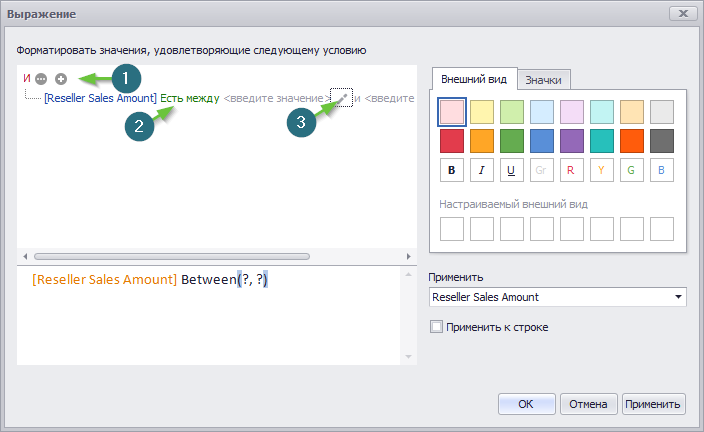This screenshot has height=432, width=704.
Task: Click the expression text scroll down arrow
Action: [x=409, y=357]
